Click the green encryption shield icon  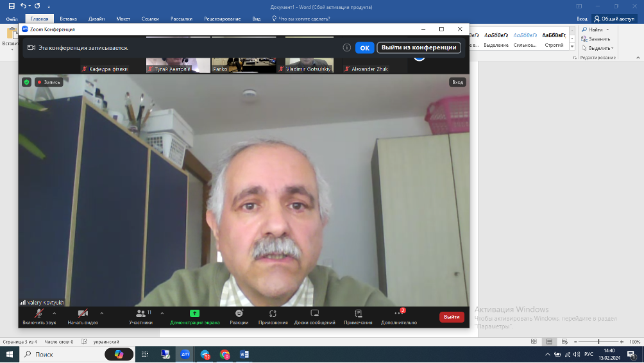coord(26,82)
